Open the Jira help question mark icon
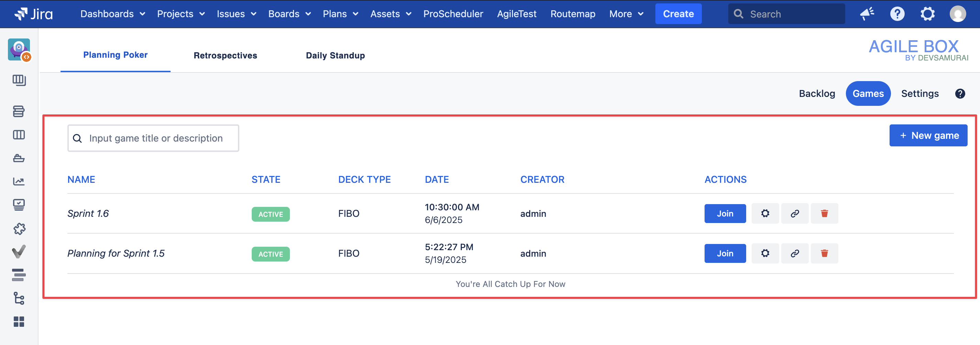The height and width of the screenshot is (345, 980). pos(897,14)
